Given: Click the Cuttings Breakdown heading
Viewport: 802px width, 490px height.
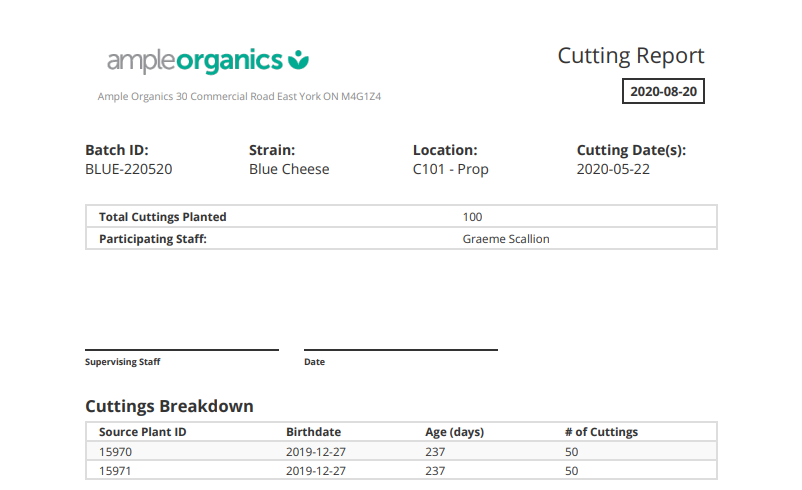Looking at the screenshot, I should [169, 406].
